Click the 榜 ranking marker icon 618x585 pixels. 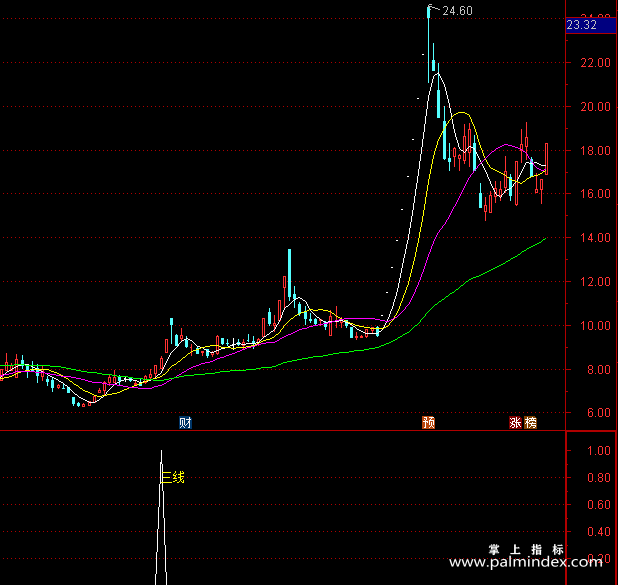point(531,423)
